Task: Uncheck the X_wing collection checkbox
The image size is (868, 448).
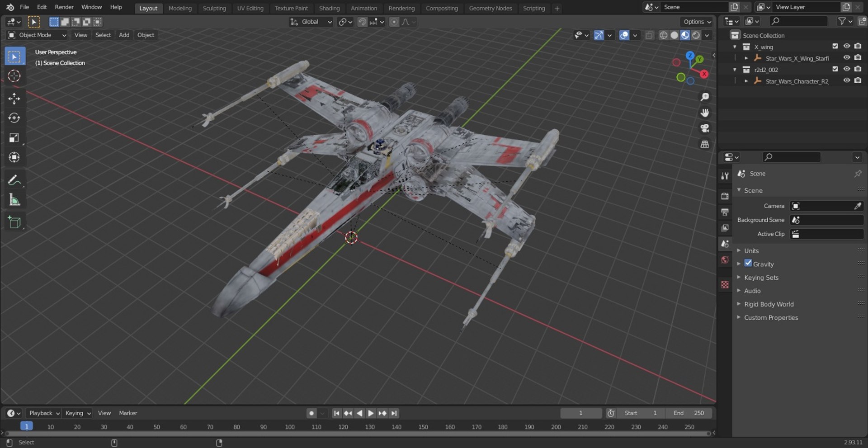Action: (835, 46)
